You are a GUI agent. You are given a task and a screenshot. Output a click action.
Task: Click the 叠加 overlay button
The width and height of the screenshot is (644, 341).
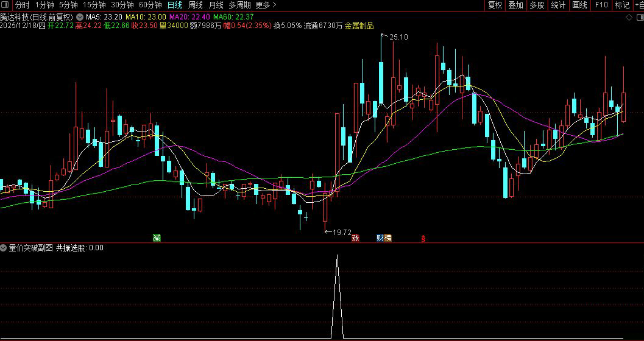pos(515,5)
